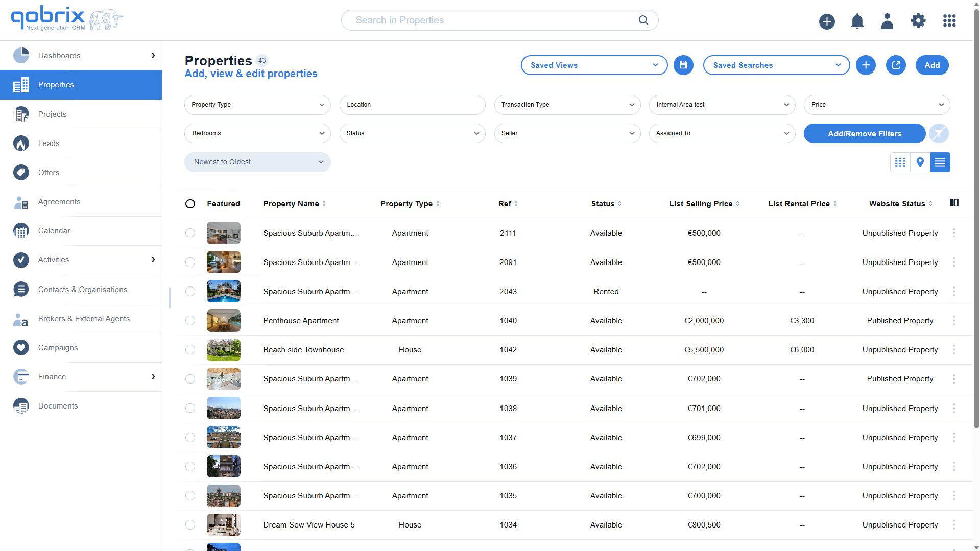
Task: Clear filters with the broom icon
Action: point(939,134)
